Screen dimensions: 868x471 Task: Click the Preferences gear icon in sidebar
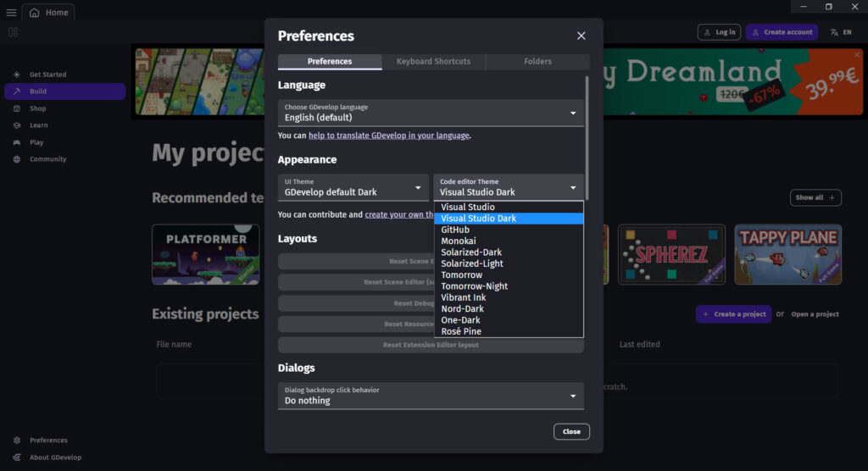click(x=17, y=440)
